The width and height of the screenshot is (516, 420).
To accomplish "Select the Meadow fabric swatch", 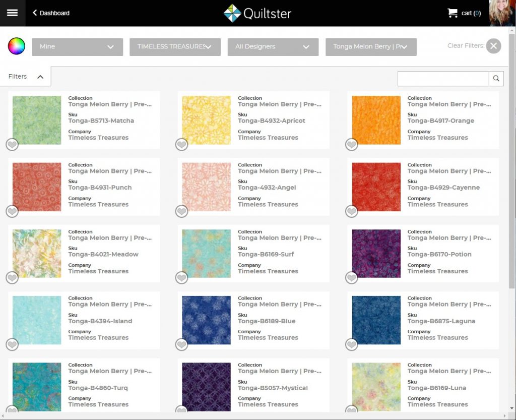I will [x=37, y=254].
